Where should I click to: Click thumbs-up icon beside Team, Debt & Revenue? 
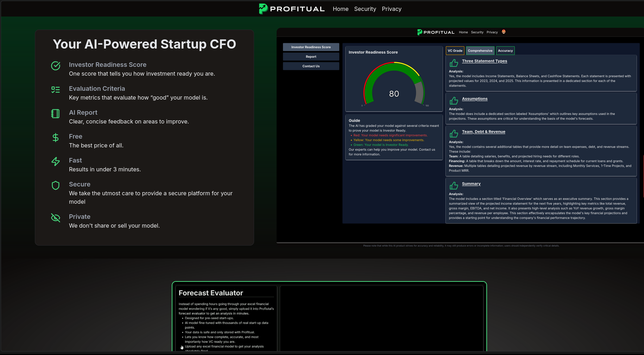click(x=454, y=134)
